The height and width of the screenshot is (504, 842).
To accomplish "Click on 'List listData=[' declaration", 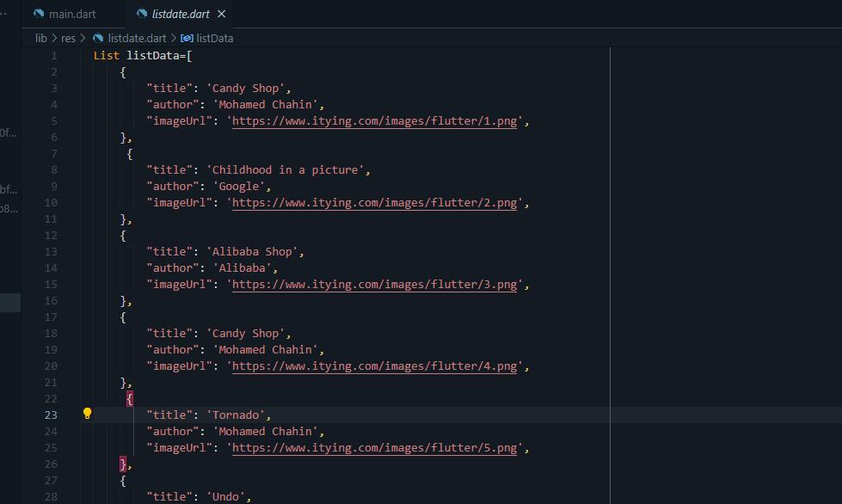I will point(142,56).
